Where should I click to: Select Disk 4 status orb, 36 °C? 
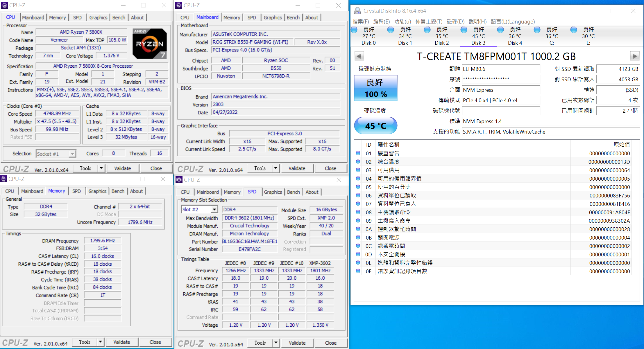coord(501,30)
